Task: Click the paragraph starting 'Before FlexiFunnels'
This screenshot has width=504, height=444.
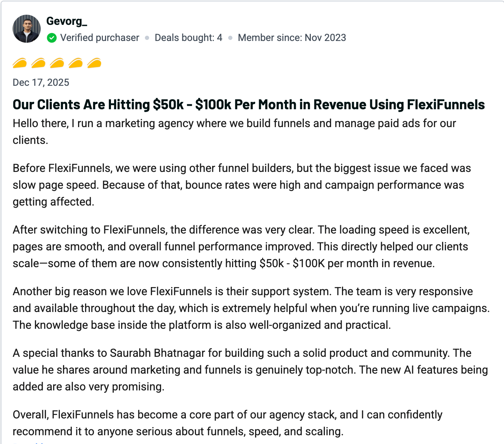Action: [241, 185]
